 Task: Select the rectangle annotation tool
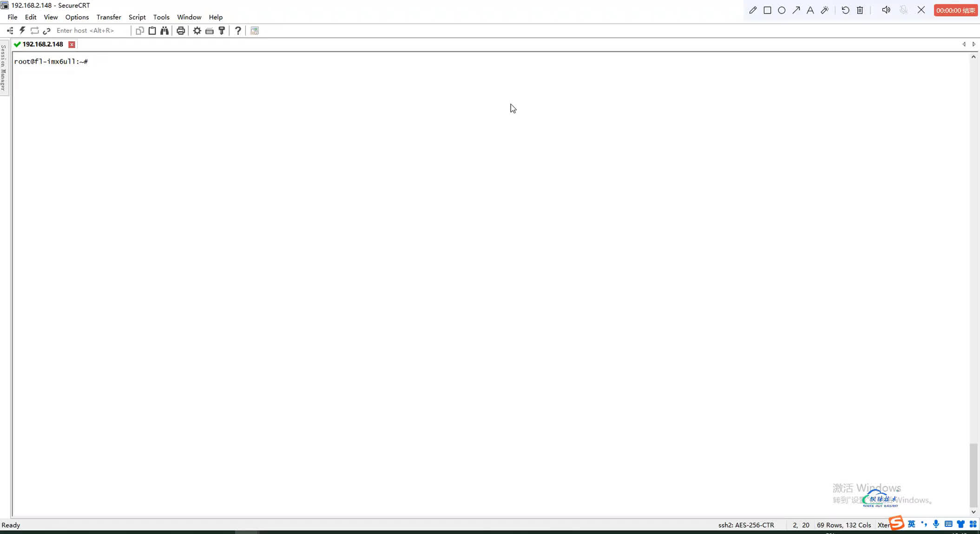(767, 10)
